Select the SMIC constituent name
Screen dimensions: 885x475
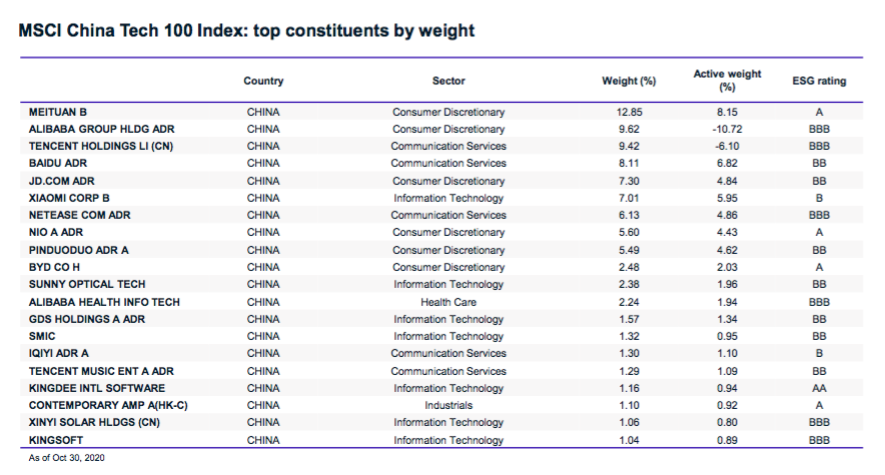coord(44,336)
